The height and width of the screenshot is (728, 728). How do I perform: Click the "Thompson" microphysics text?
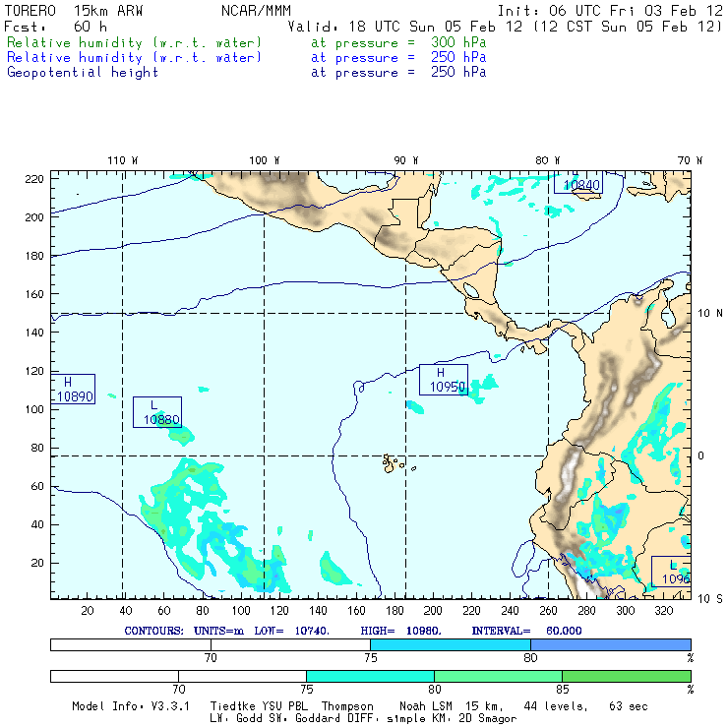click(347, 706)
